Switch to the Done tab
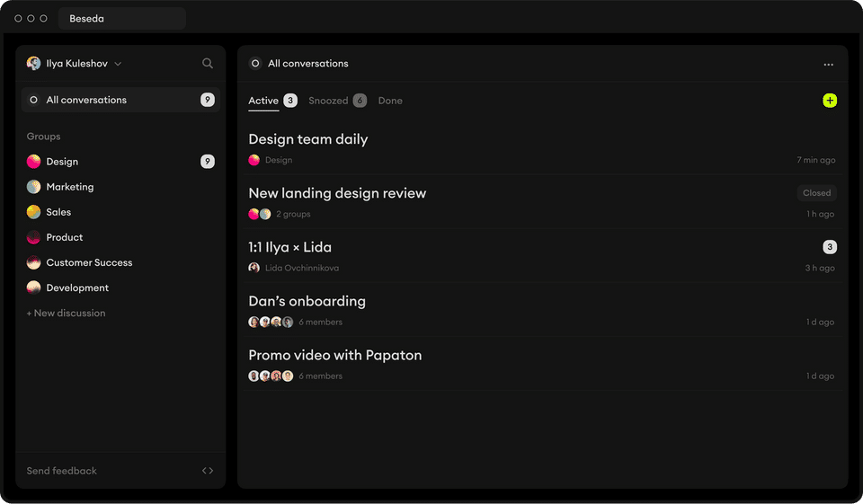Screen dimensions: 863x504 click(x=390, y=101)
